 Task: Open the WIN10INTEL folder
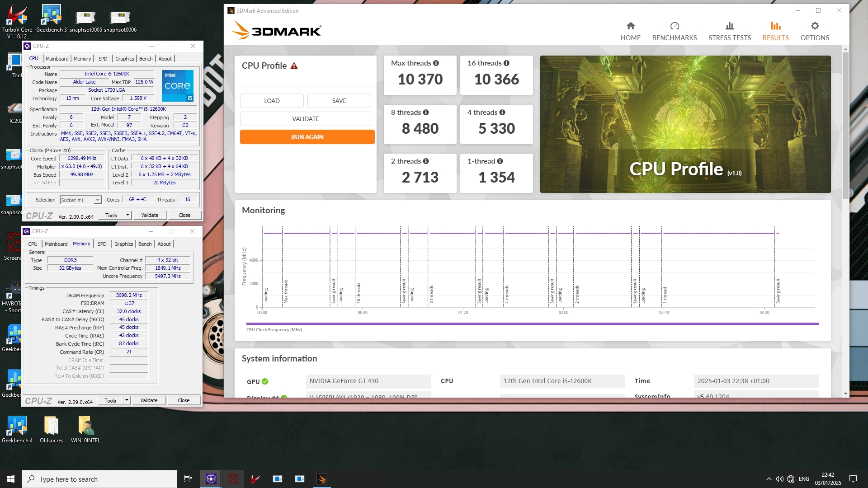85,429
